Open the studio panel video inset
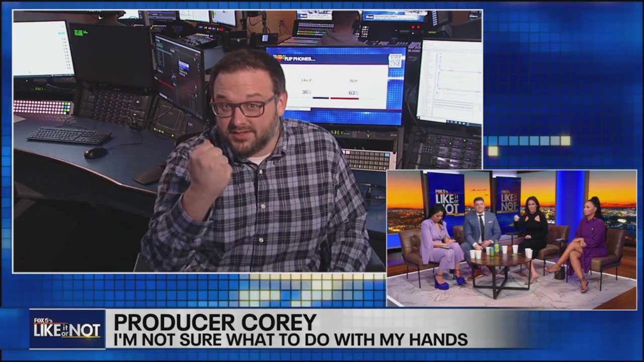The image size is (644, 362). [x=511, y=239]
